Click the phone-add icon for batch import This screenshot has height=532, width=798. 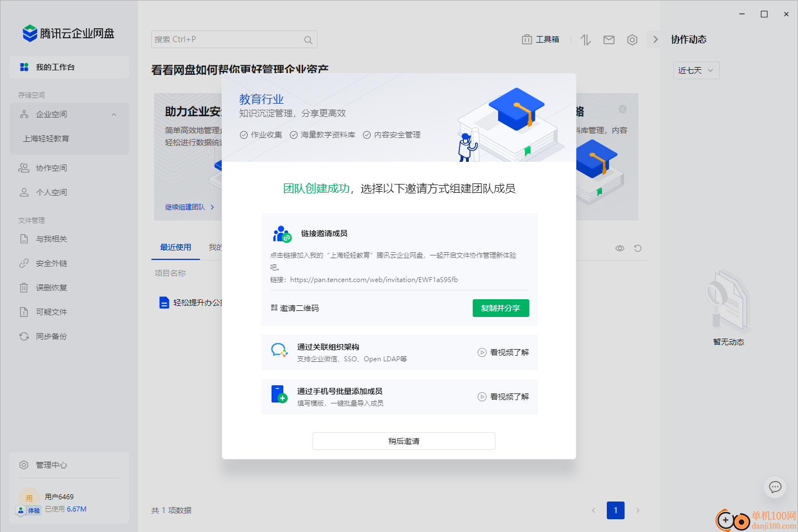(279, 395)
